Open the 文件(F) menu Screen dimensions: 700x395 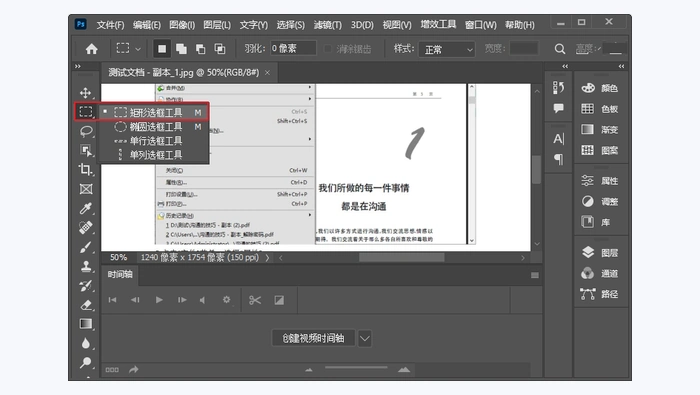click(110, 25)
